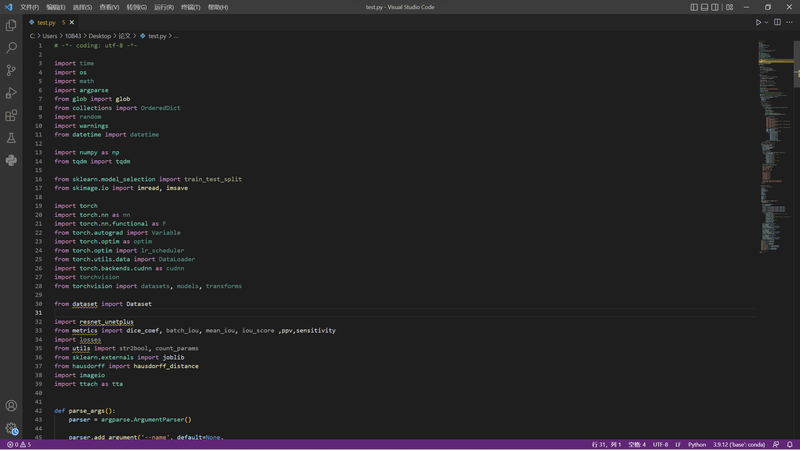Open the Extensions view
Screen dimensions: 800x450
[x=11, y=115]
